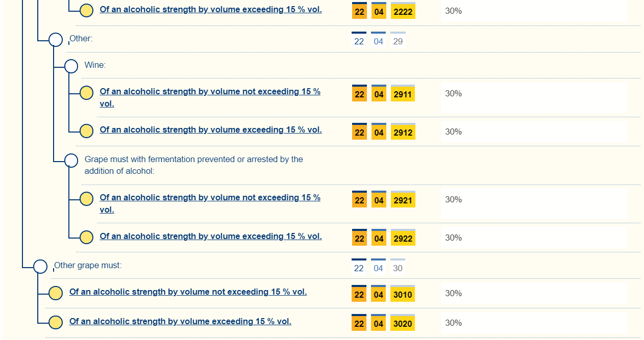Click yellow node icon beside code 2922

pyautogui.click(x=87, y=237)
